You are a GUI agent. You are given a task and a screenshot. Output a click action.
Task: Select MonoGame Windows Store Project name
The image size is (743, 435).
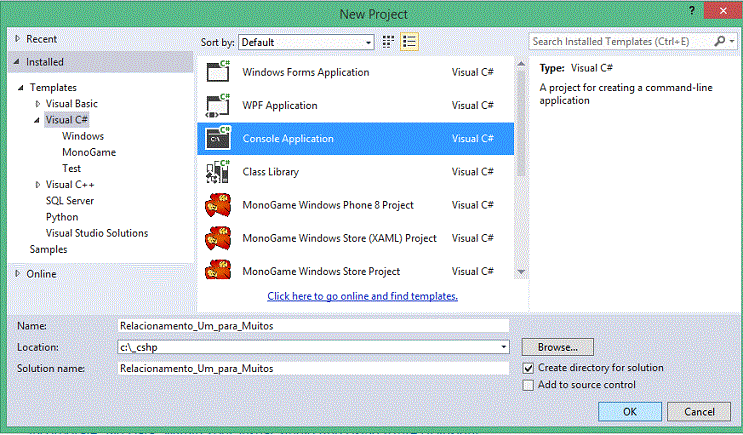click(321, 272)
